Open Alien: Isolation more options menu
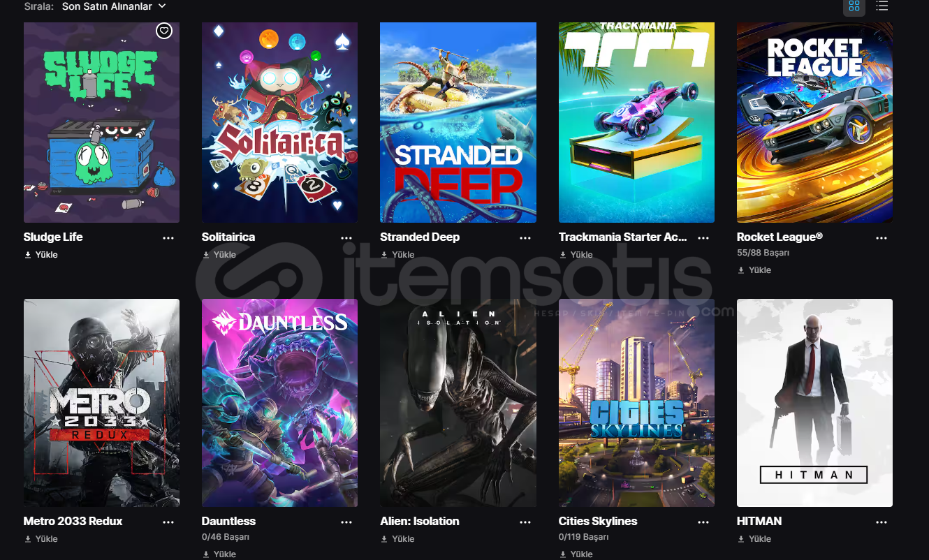Viewport: 929px width, 560px height. [x=525, y=522]
